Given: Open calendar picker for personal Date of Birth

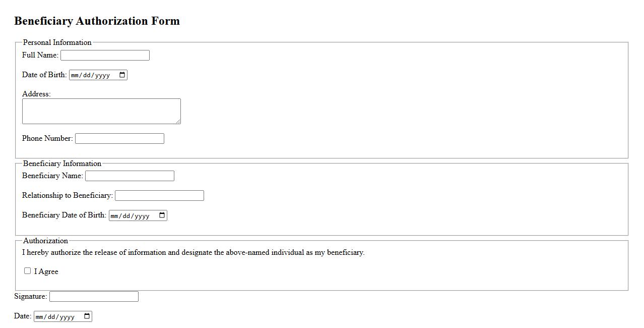Looking at the screenshot, I should click(x=122, y=75).
